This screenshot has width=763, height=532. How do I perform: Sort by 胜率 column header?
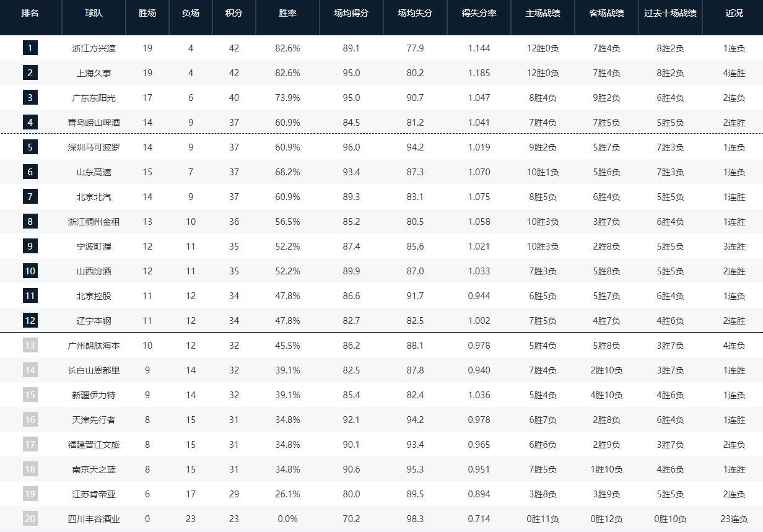[x=287, y=13]
